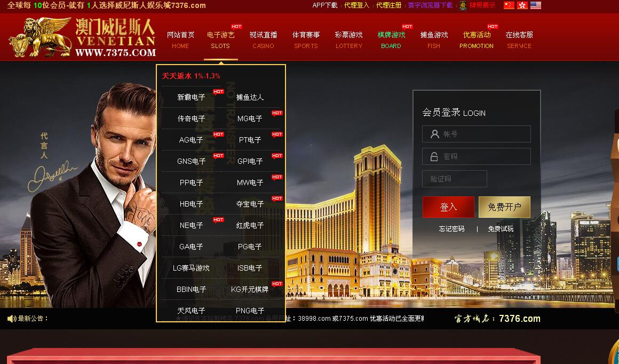
Task: Open the 忘记密码 link
Action: (451, 229)
